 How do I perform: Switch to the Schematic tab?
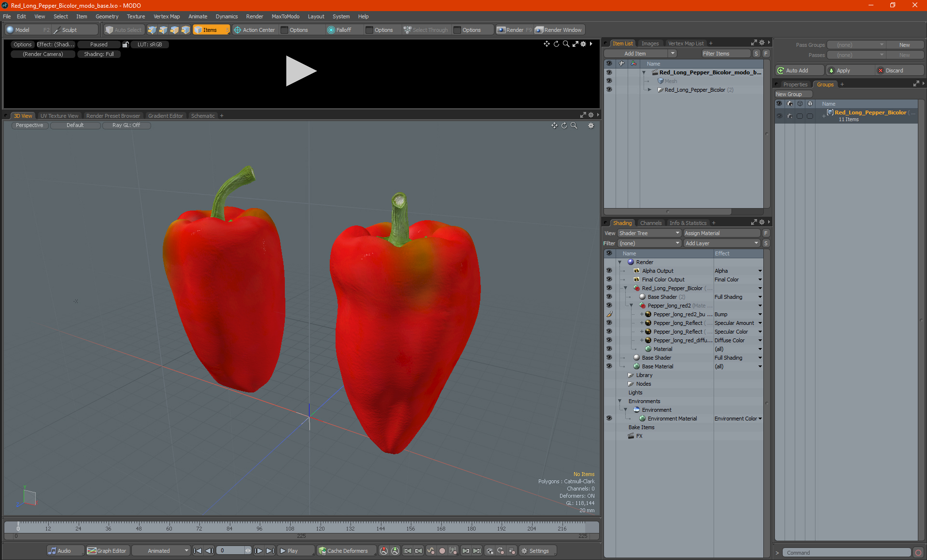(x=203, y=116)
